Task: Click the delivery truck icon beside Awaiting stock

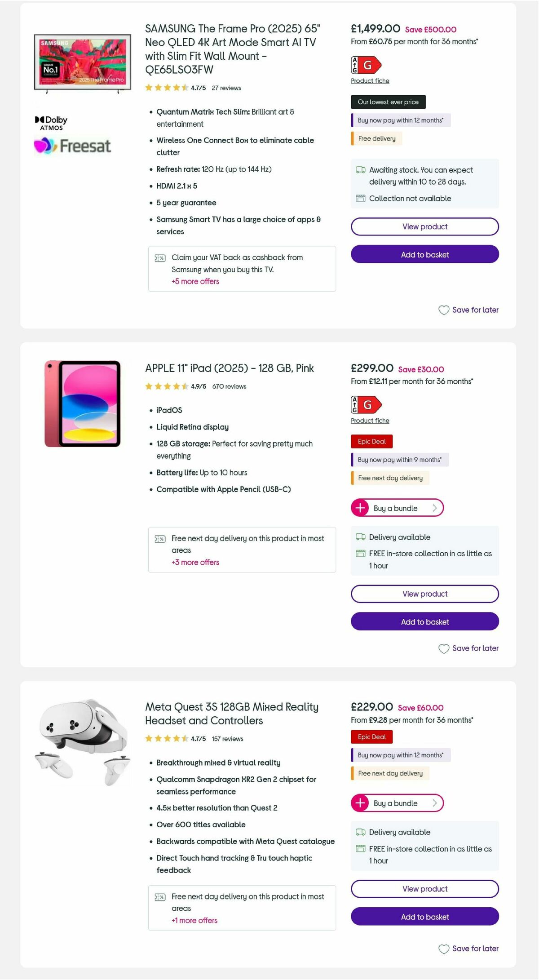Action: 360,170
